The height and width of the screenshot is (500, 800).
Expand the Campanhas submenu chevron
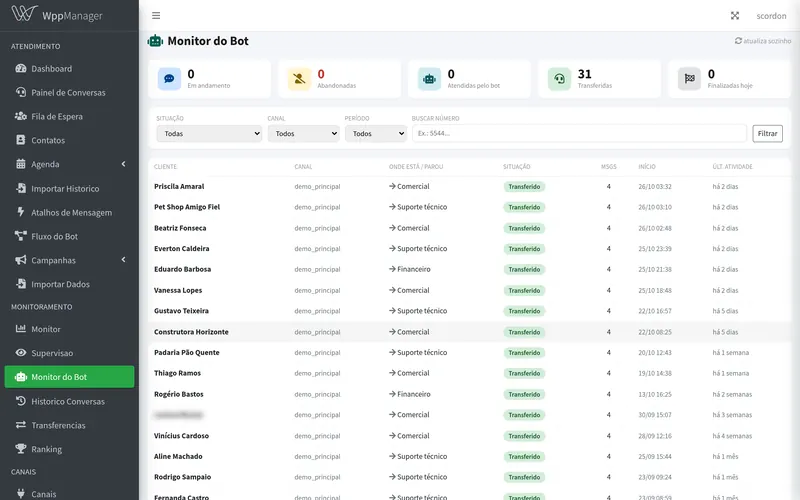(x=123, y=260)
